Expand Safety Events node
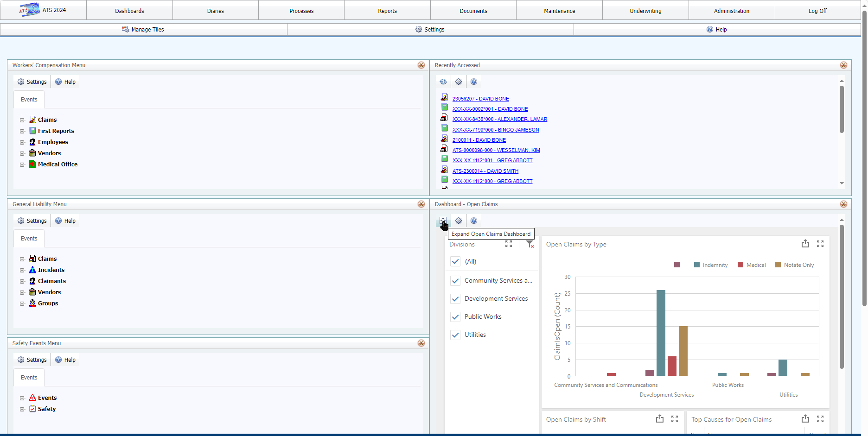Image resolution: width=868 pixels, height=436 pixels. [22, 398]
